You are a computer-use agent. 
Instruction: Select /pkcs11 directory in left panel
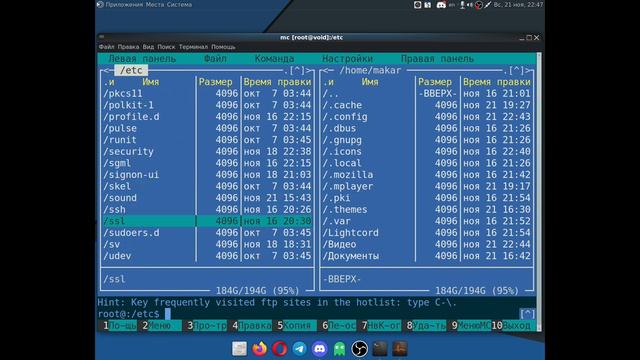(207, 93)
